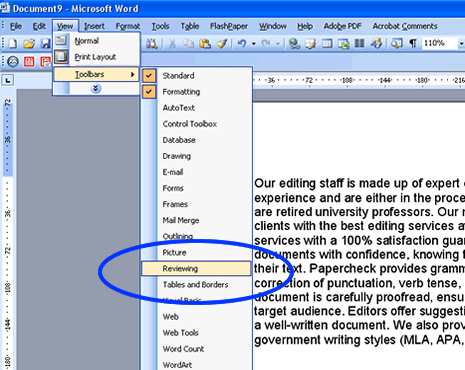Click the Print Layout view icon

pos(61,57)
